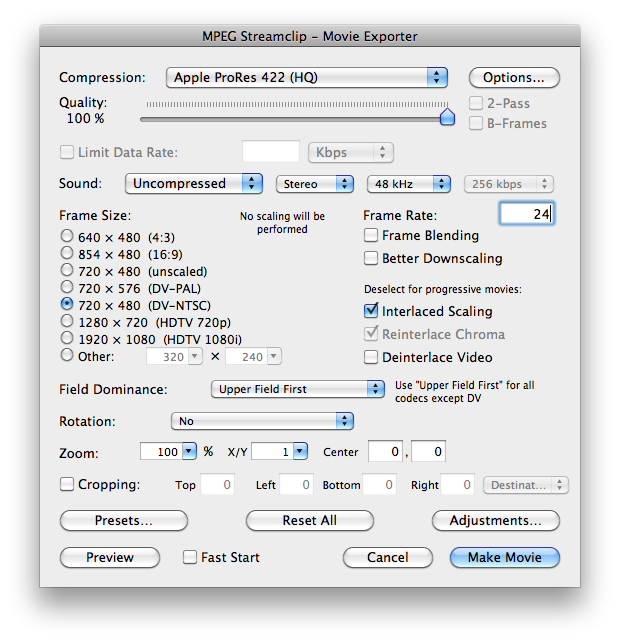
Task: Click the Frame Rate input field
Action: tap(527, 213)
